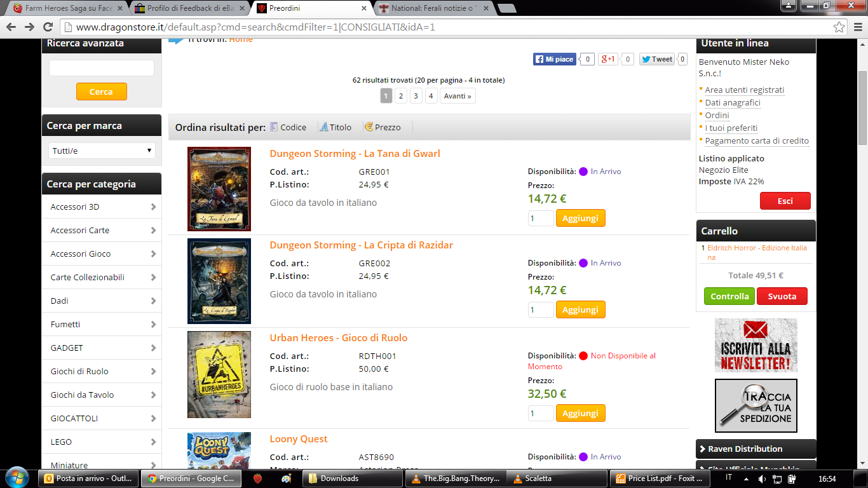
Task: Sort results by Titolo icon
Action: click(323, 127)
